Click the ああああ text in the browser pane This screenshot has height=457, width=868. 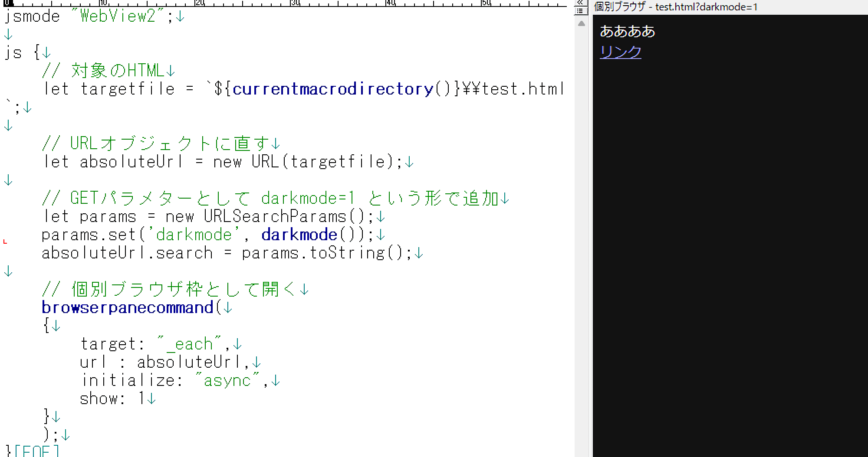point(627,31)
